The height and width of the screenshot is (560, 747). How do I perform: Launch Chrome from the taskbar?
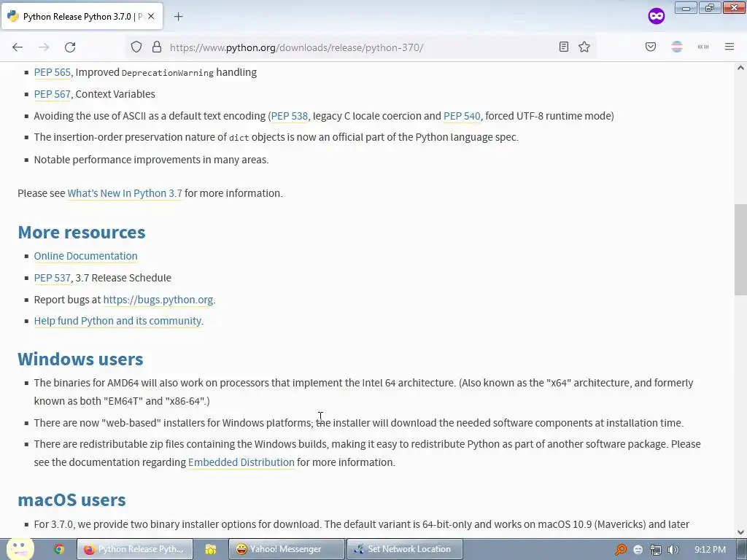(x=59, y=550)
